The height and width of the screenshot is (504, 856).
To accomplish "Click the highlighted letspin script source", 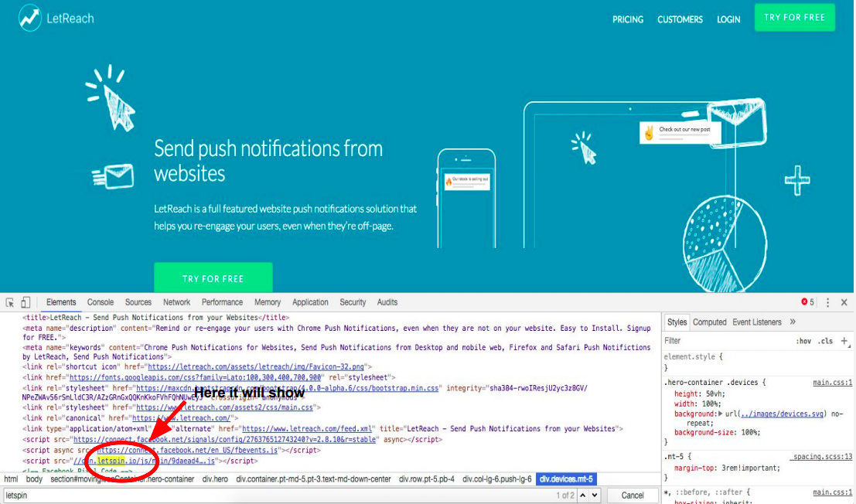I will click(x=144, y=461).
